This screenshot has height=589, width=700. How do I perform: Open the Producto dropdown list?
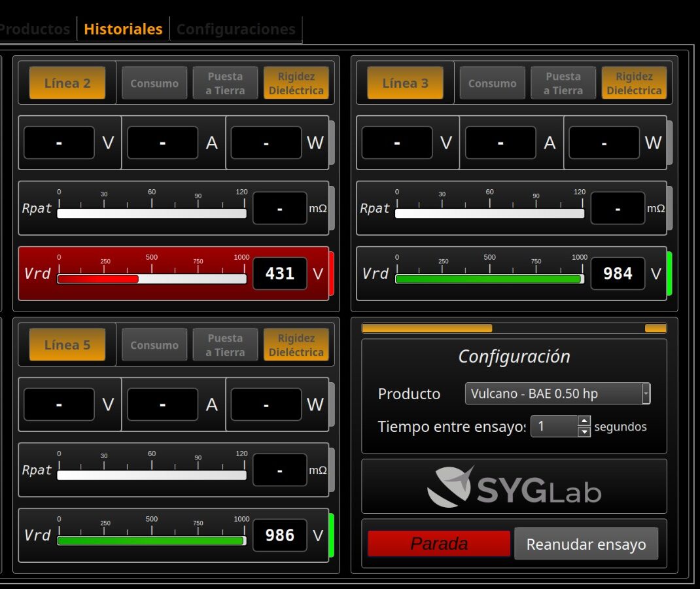(x=557, y=394)
